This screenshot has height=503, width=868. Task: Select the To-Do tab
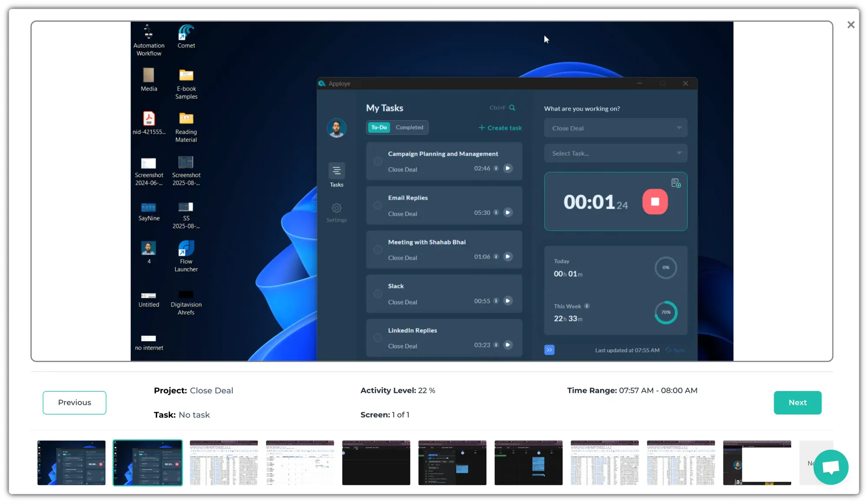pyautogui.click(x=379, y=127)
